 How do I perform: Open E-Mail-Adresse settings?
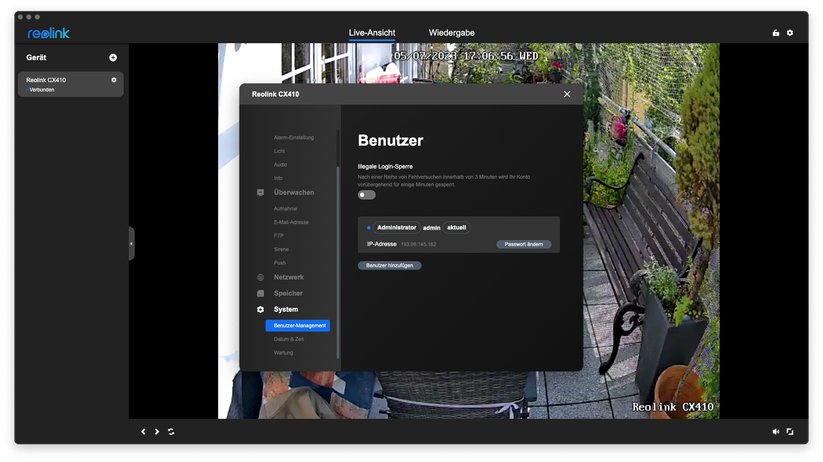[x=291, y=223]
